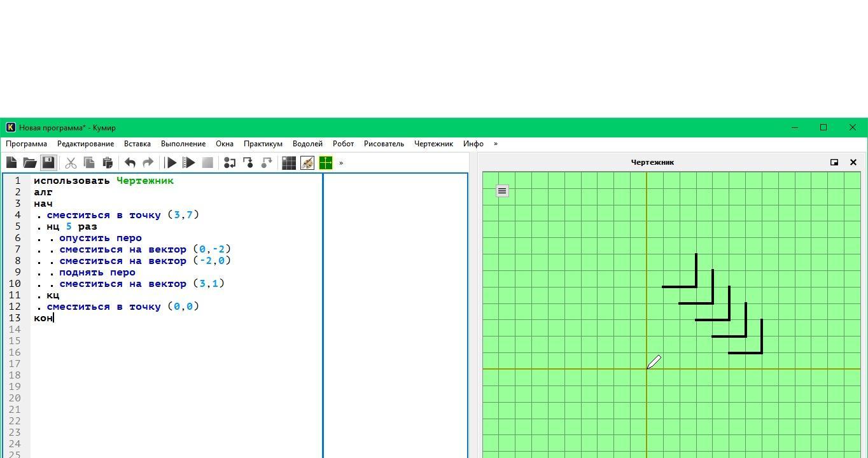Step over one program instruction
This screenshot has width=868, height=458.
[230, 163]
